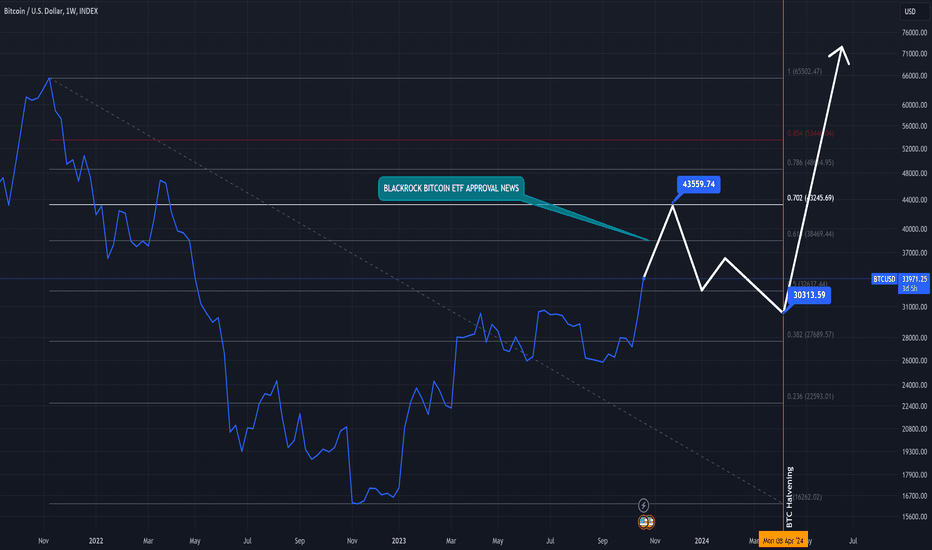
Task: Click the 3d 5h countdown label
Action: click(909, 288)
